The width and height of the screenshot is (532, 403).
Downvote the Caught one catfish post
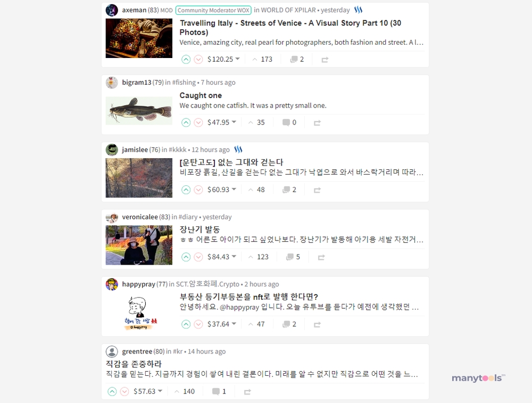point(198,122)
